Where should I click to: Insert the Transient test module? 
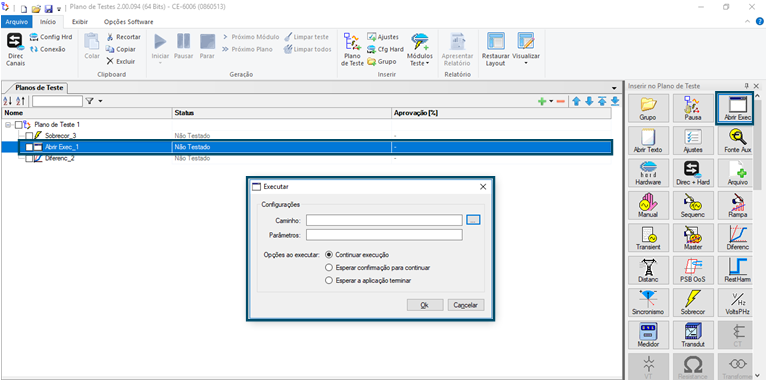coord(648,238)
